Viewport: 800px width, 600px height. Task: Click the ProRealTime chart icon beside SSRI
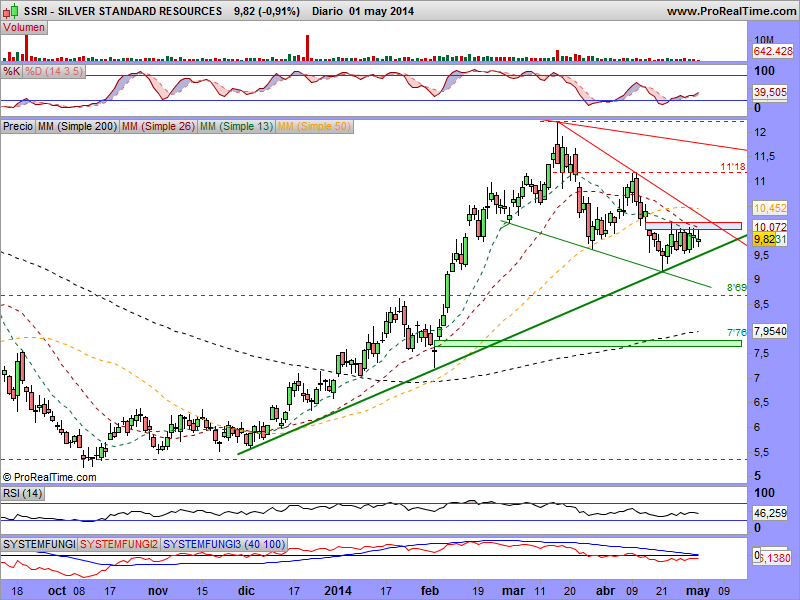coord(11,10)
